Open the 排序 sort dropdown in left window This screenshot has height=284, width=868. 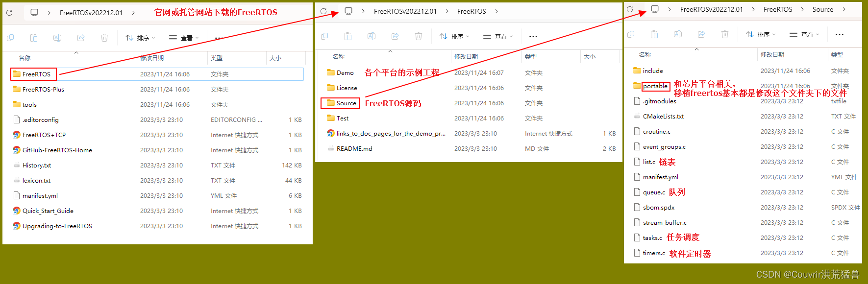point(140,38)
